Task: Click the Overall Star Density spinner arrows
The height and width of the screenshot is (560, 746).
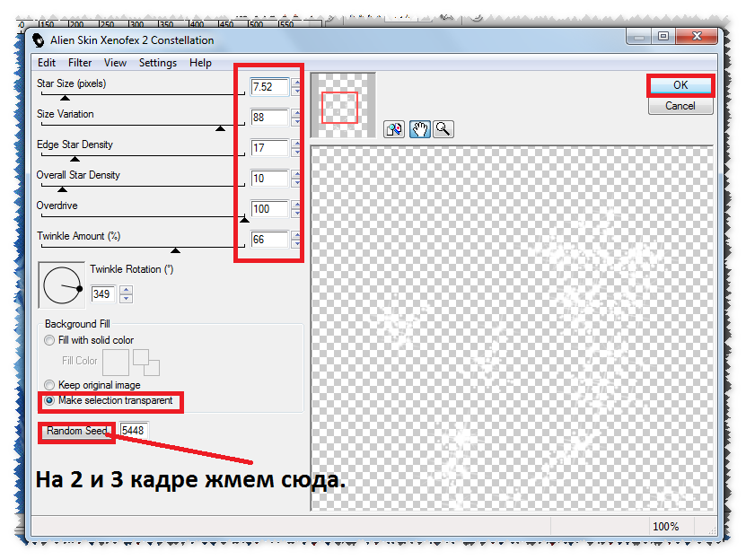Action: point(296,179)
